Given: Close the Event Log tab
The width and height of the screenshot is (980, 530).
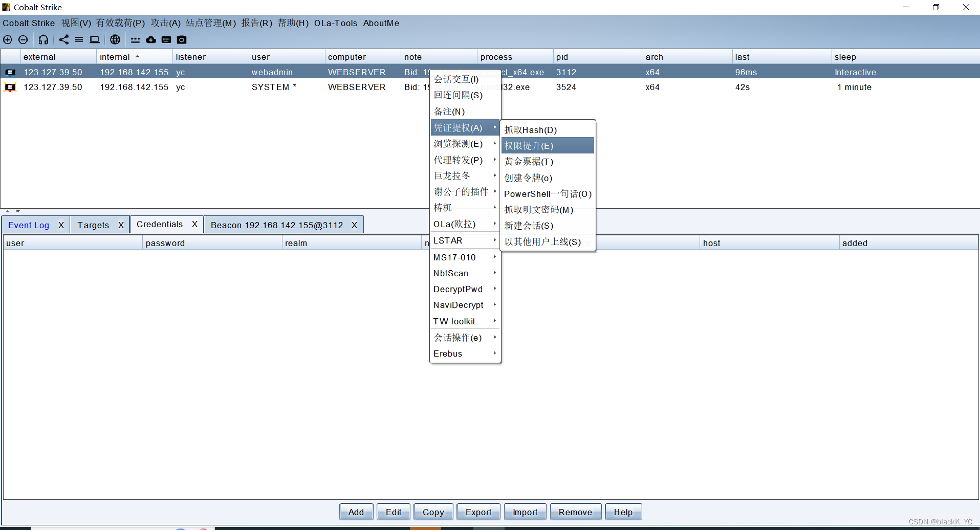Looking at the screenshot, I should click(x=61, y=225).
